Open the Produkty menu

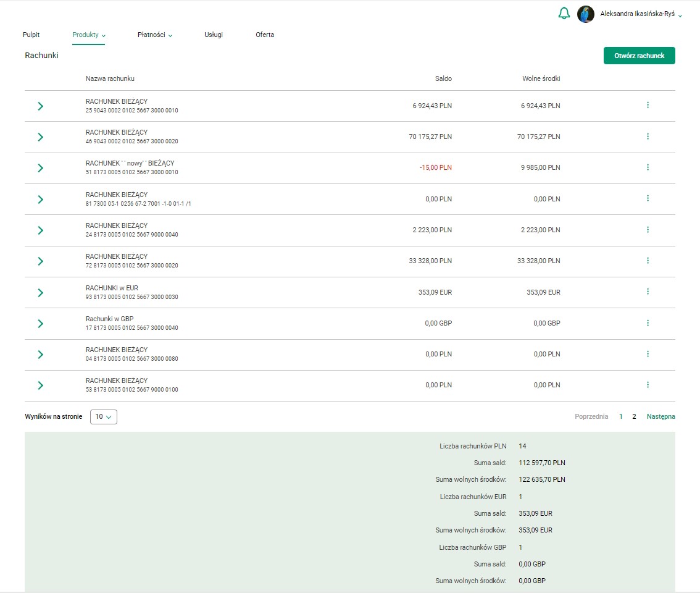coord(89,35)
